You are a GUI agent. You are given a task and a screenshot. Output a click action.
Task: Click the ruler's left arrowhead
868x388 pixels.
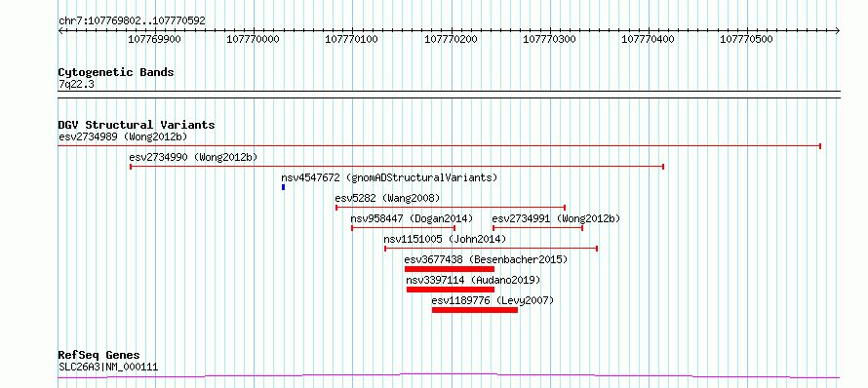coord(60,31)
